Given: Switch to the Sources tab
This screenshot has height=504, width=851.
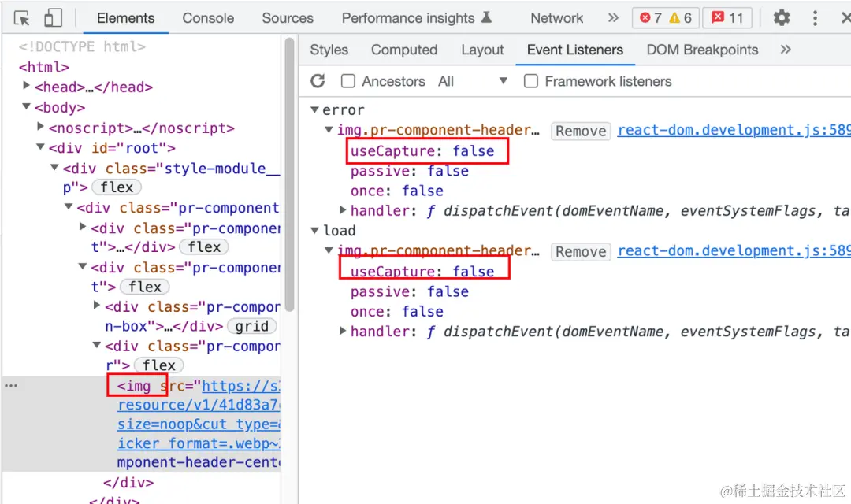Looking at the screenshot, I should tap(288, 18).
